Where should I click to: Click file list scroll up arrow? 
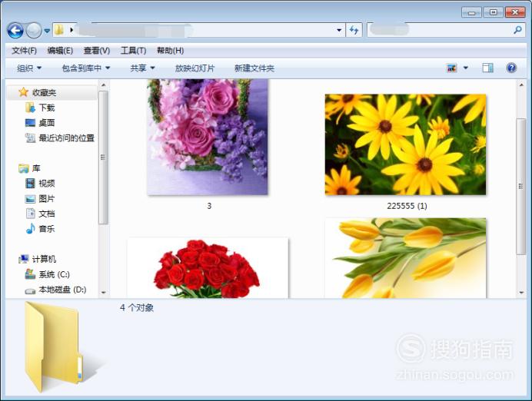coord(521,85)
